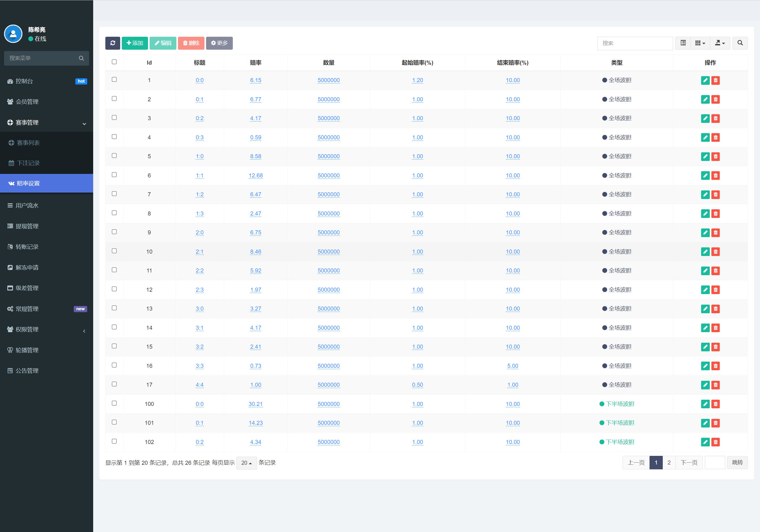Screen dimensions: 760x532
Task: Click the green edit icon for row Id 1
Action: tap(705, 80)
